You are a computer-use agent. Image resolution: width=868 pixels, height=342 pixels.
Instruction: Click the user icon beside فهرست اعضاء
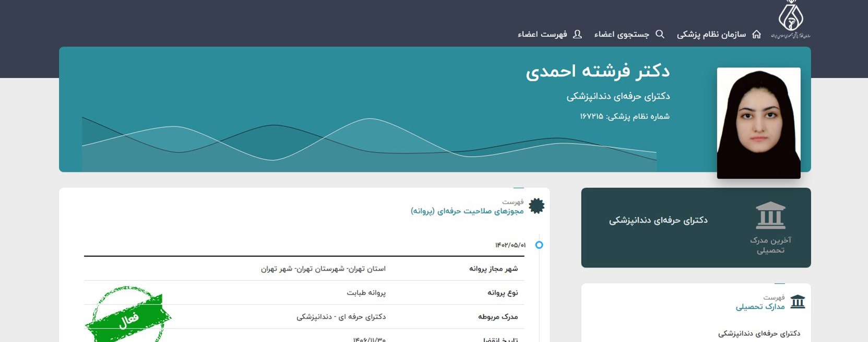(x=577, y=34)
